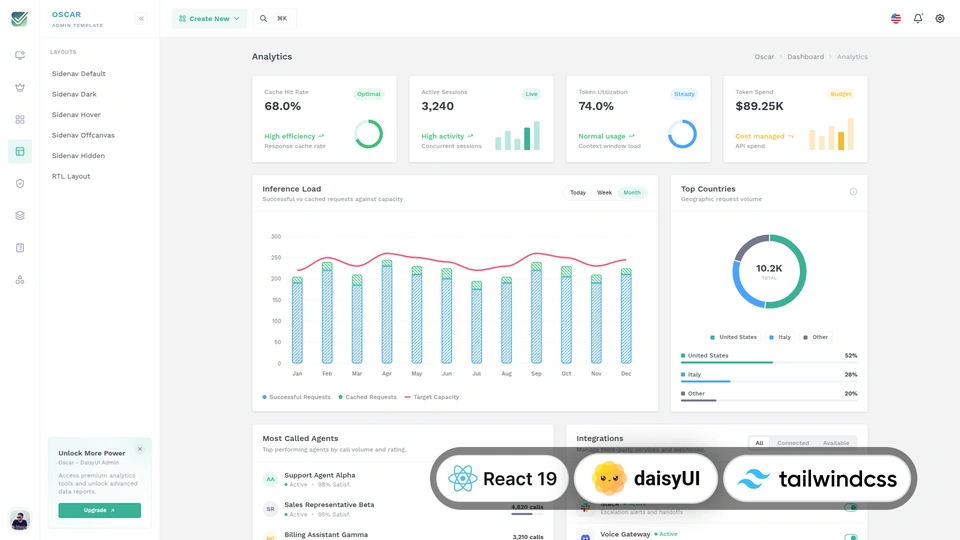
Task: Open the stacked layers icon in the rail
Action: [x=20, y=216]
